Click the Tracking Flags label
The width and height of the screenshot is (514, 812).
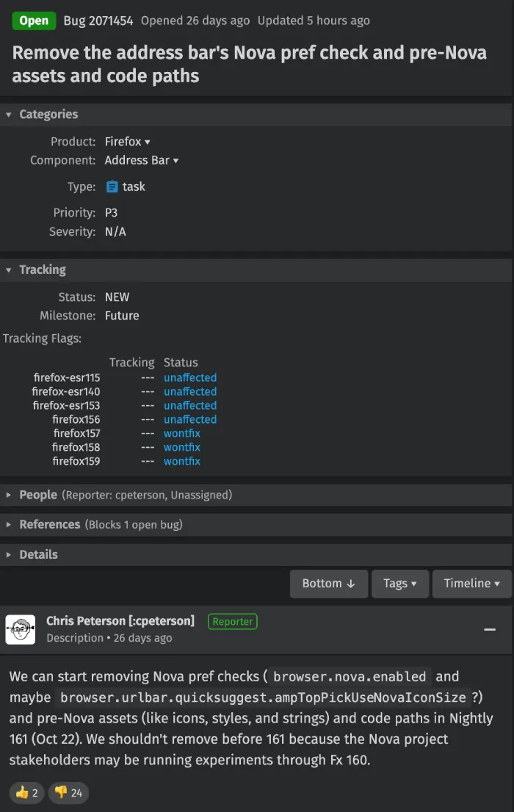[x=42, y=338]
